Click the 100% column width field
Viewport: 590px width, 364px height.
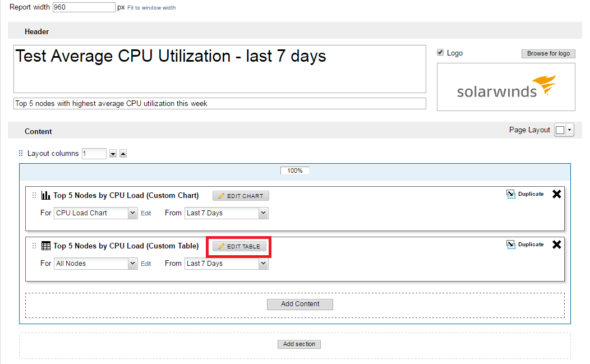295,171
